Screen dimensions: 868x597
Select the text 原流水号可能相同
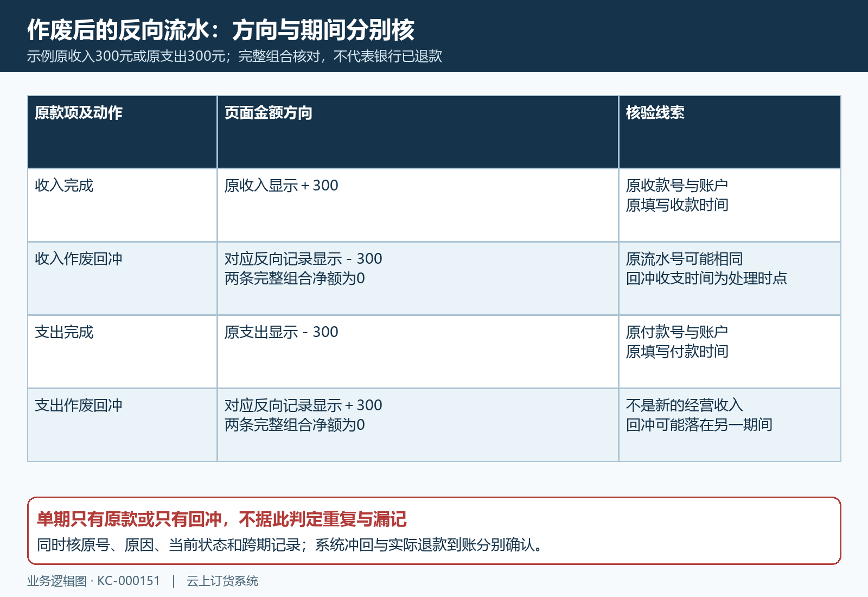[684, 259]
